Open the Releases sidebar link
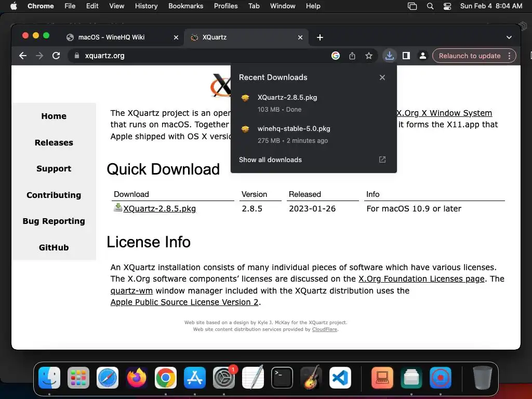The width and height of the screenshot is (532, 399). coord(54,142)
